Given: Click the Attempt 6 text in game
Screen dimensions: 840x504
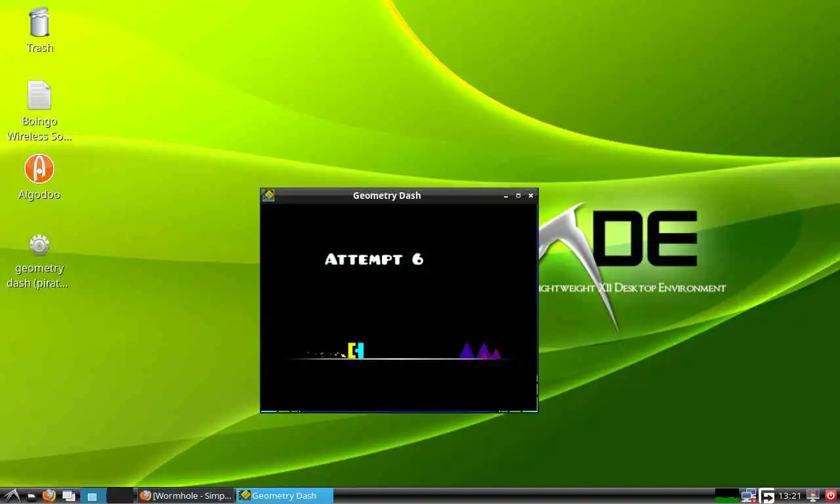Looking at the screenshot, I should [x=374, y=259].
